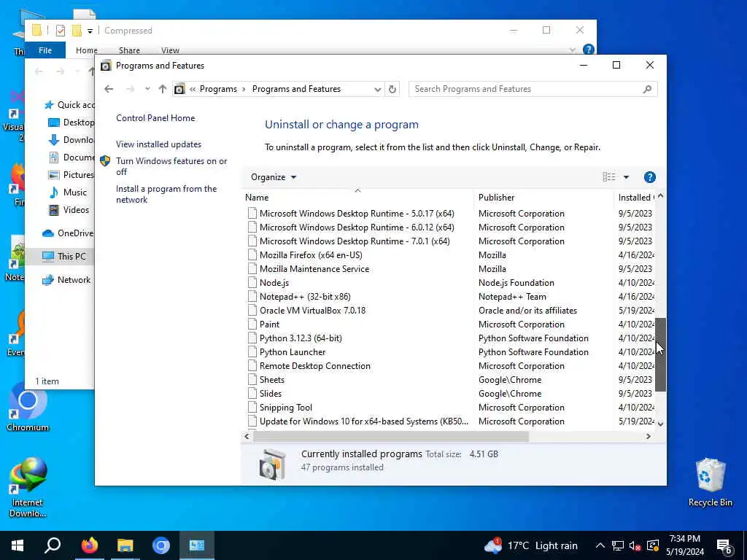Viewport: 747px width, 560px height.
Task: Expand the address bar history dropdown
Action: 377,89
